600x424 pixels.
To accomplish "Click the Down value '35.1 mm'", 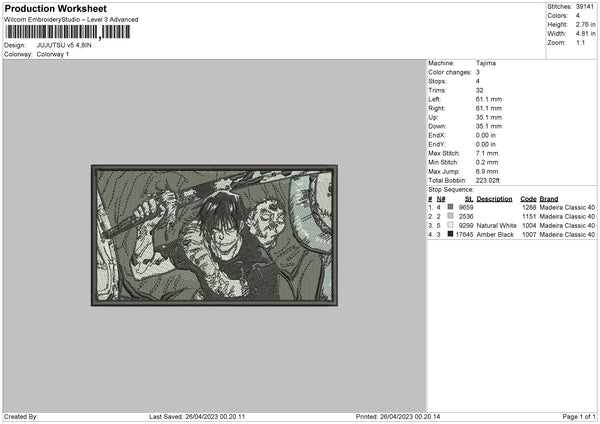I will pos(489,126).
